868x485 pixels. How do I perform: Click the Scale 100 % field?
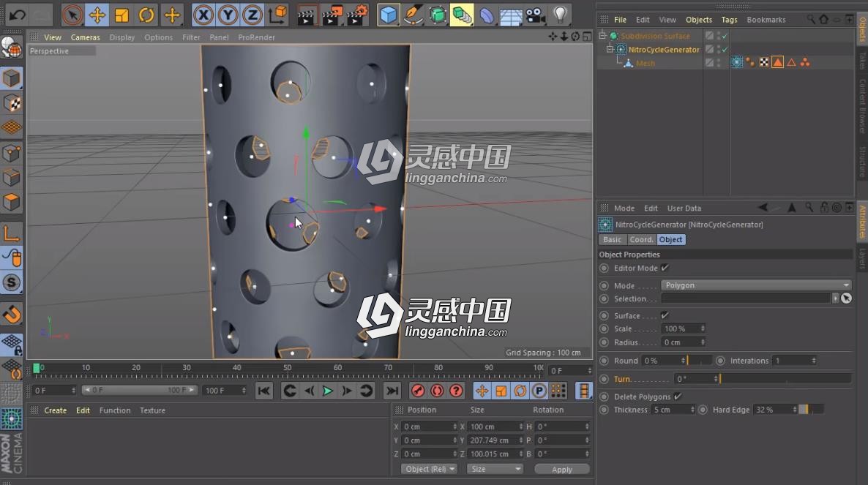pyautogui.click(x=683, y=328)
